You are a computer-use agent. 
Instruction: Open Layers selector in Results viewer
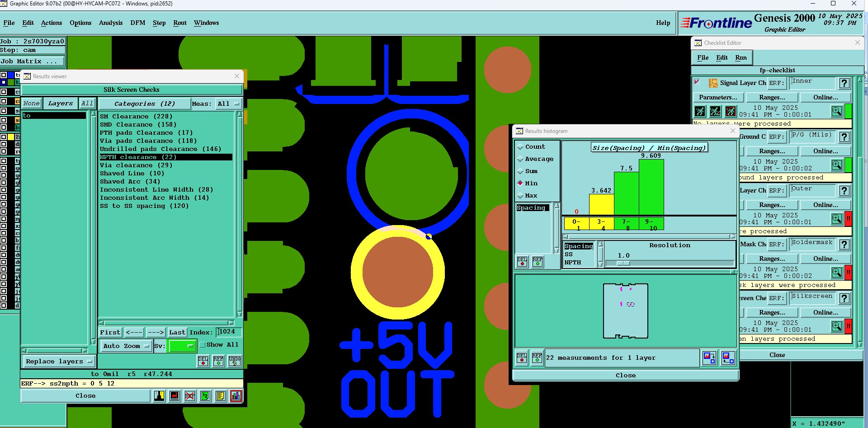pos(61,103)
